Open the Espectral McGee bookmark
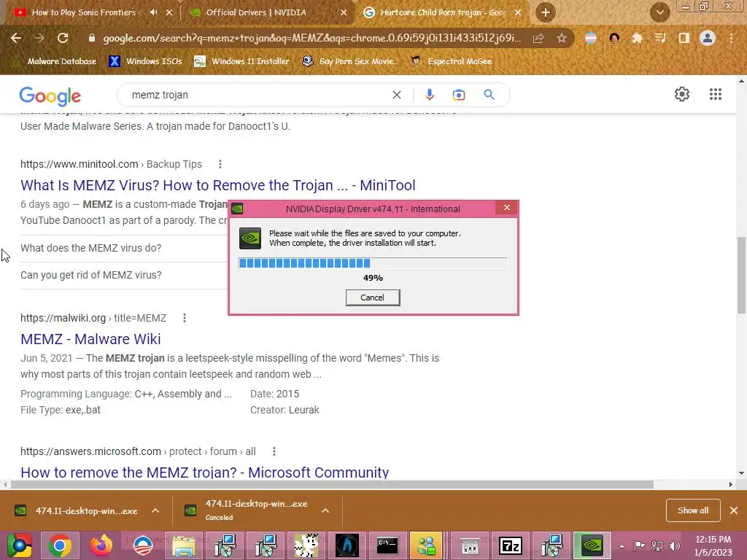 click(451, 61)
